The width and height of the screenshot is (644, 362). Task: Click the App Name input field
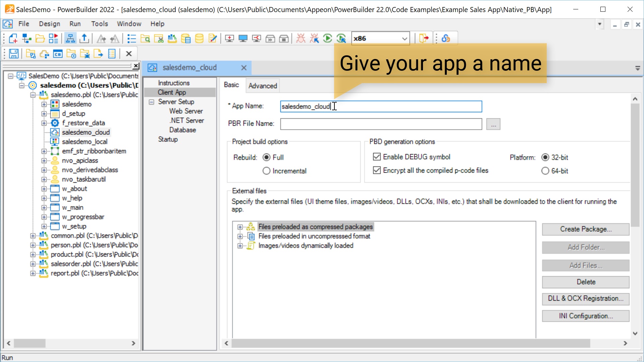click(x=381, y=107)
